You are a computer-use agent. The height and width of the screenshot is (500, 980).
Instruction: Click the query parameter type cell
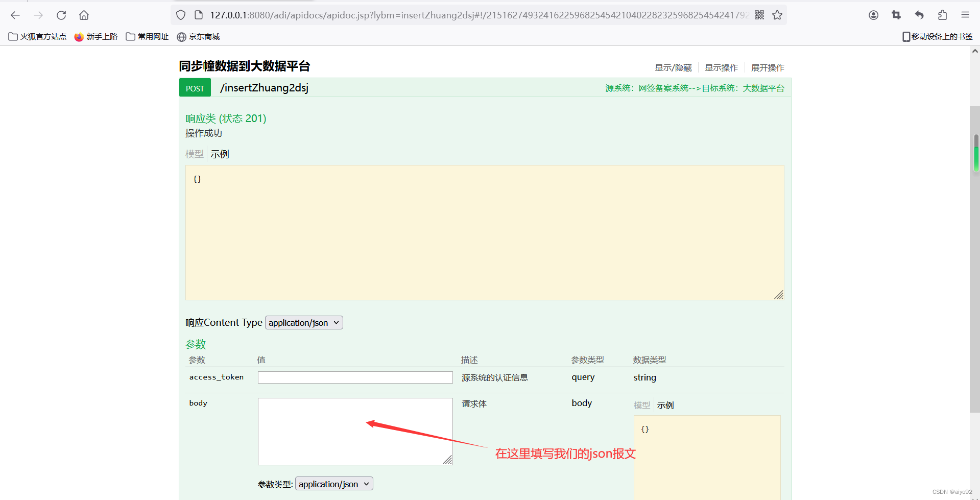coord(583,377)
